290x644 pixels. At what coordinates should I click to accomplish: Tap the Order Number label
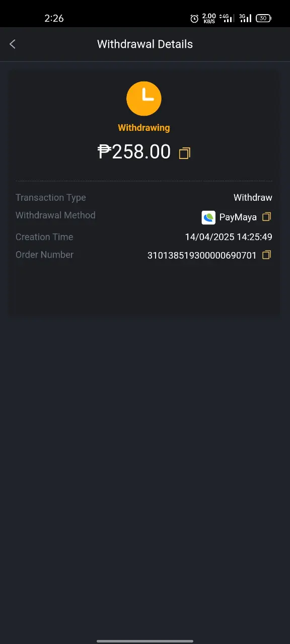point(44,255)
